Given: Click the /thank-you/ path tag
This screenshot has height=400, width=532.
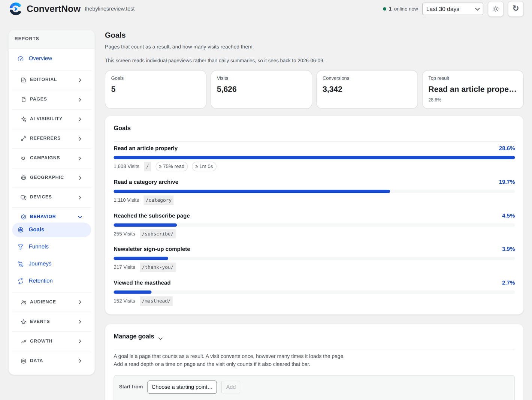Looking at the screenshot, I should pos(158,267).
